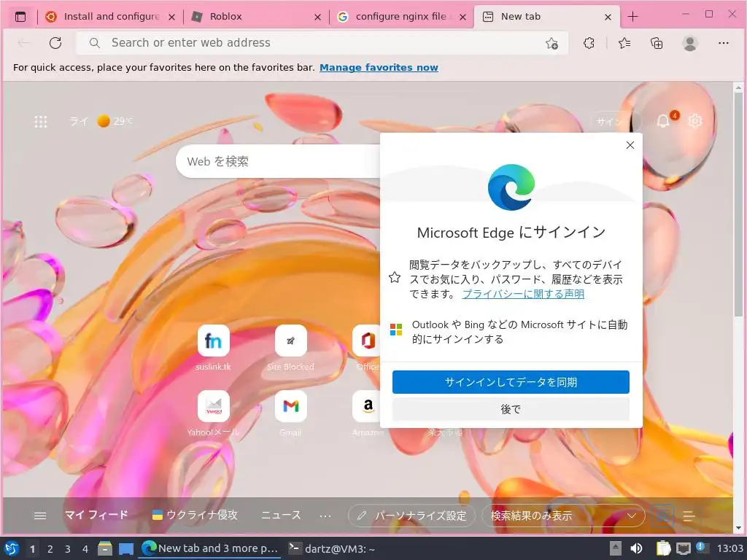The width and height of the screenshot is (747, 560).
Task: Select the ニュース feed tab
Action: tap(281, 516)
